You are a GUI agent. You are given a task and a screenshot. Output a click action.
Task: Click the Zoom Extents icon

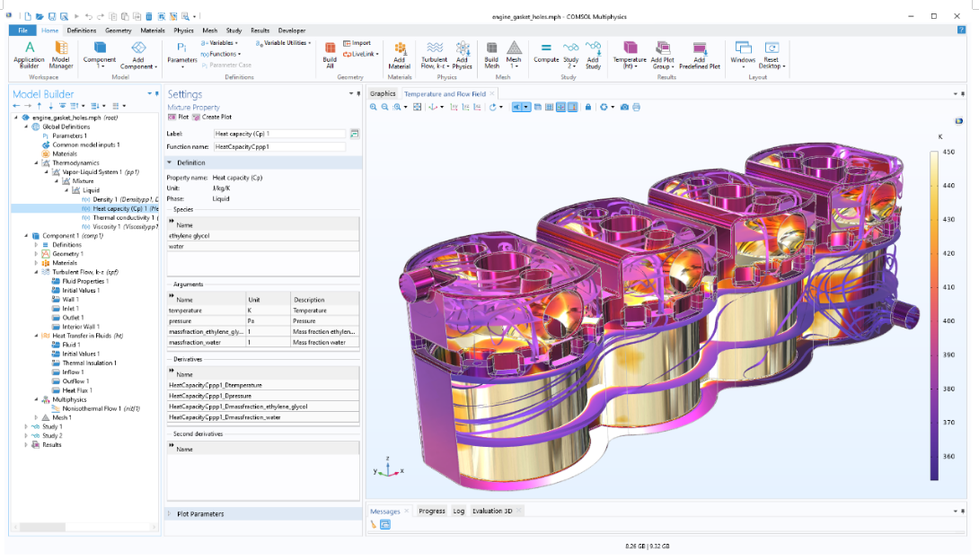click(x=417, y=108)
